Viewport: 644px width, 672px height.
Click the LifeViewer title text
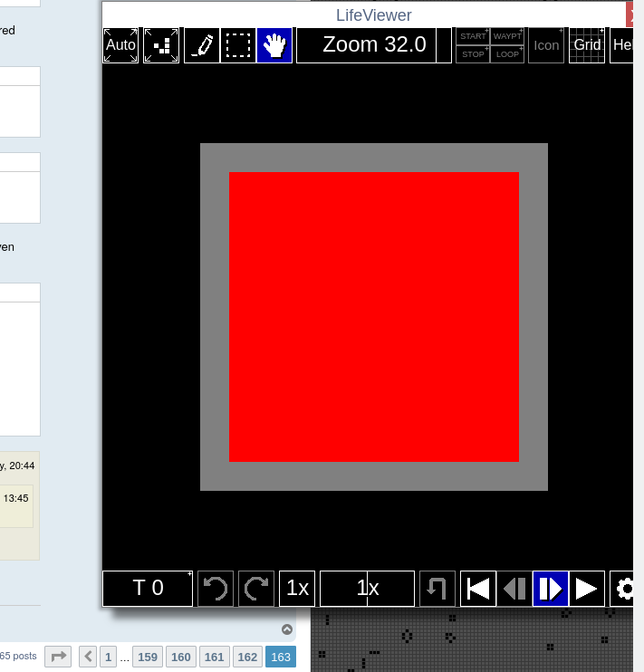click(373, 15)
